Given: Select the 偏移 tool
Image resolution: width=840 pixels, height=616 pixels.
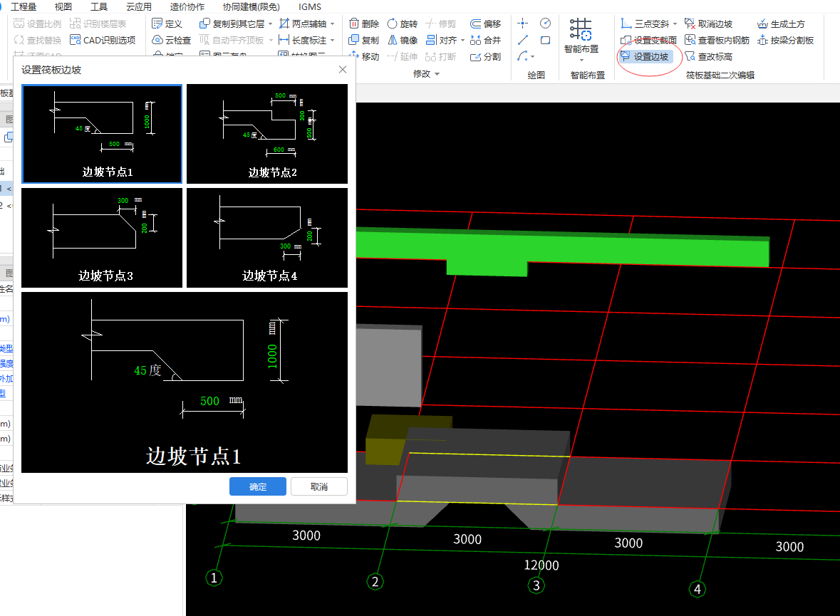Looking at the screenshot, I should pyautogui.click(x=486, y=24).
